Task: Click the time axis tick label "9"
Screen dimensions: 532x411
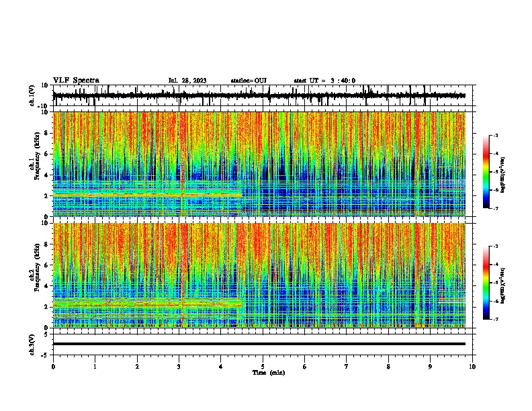Action: click(430, 367)
